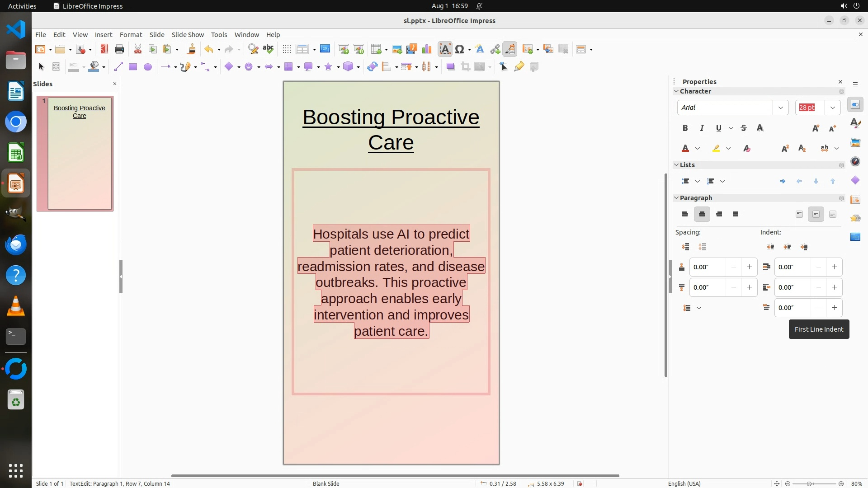Screen dimensions: 868x488
Task: Select the Ellipse drawing tool
Action: tap(147, 67)
